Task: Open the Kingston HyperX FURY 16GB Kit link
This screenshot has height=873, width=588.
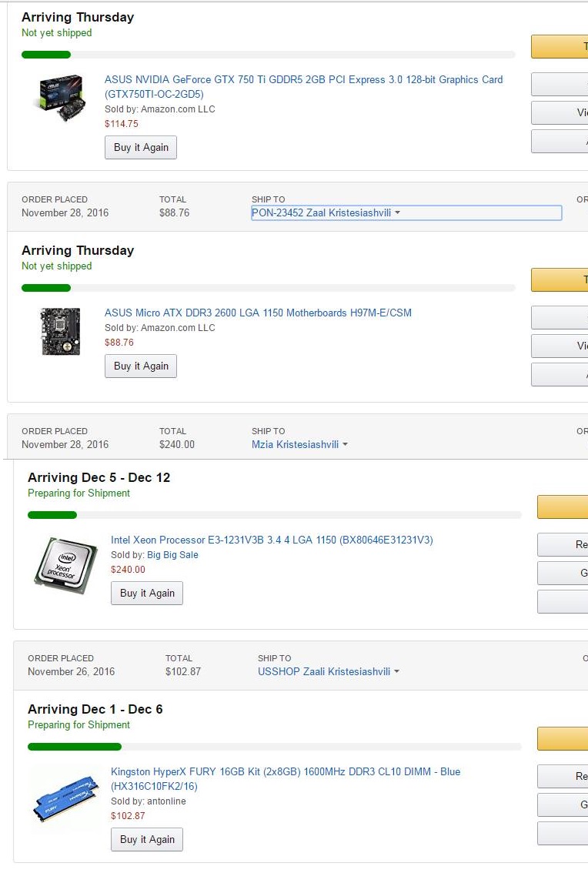Action: (286, 779)
